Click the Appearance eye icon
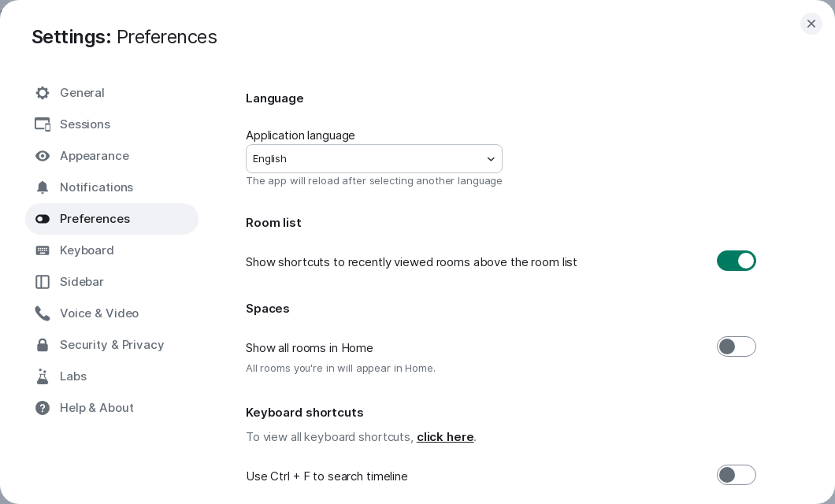 pos(43,156)
